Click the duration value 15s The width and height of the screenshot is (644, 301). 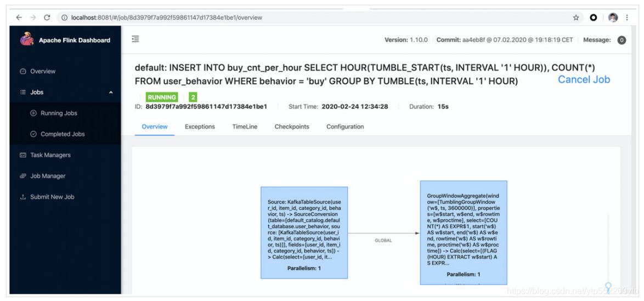(x=443, y=106)
